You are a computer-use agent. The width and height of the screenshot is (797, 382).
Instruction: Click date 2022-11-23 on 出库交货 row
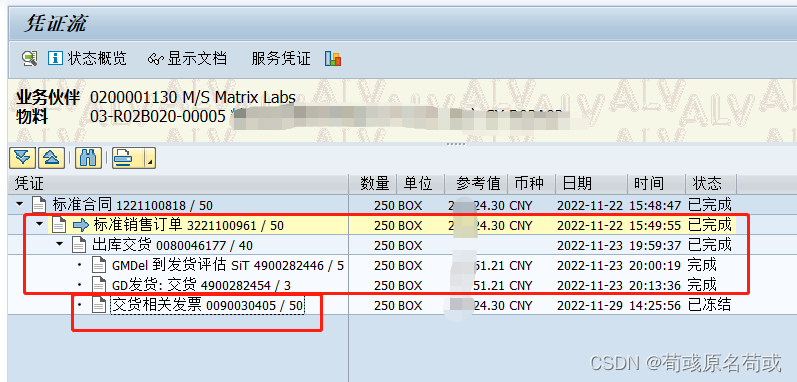pyautogui.click(x=591, y=245)
